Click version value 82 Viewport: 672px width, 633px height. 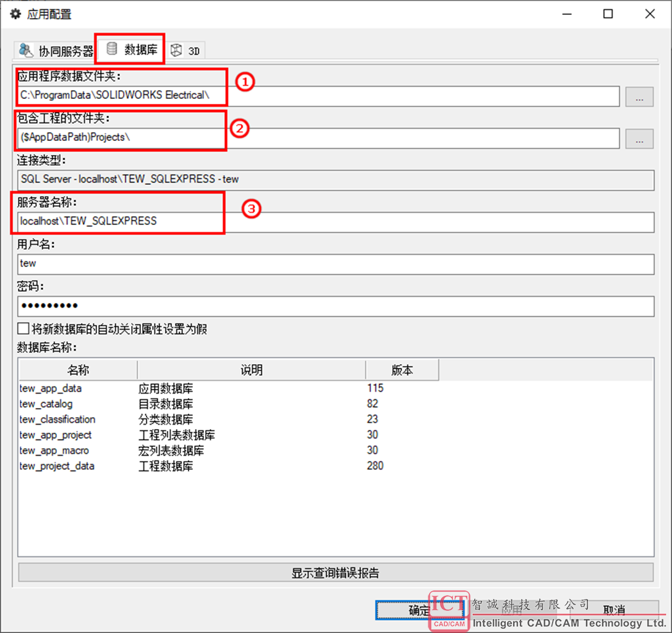coord(372,404)
